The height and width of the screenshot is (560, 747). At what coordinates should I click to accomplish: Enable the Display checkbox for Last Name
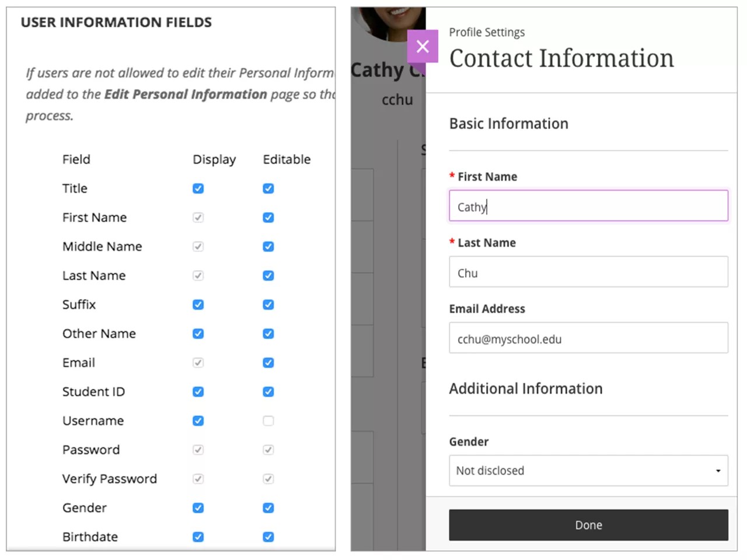198,275
